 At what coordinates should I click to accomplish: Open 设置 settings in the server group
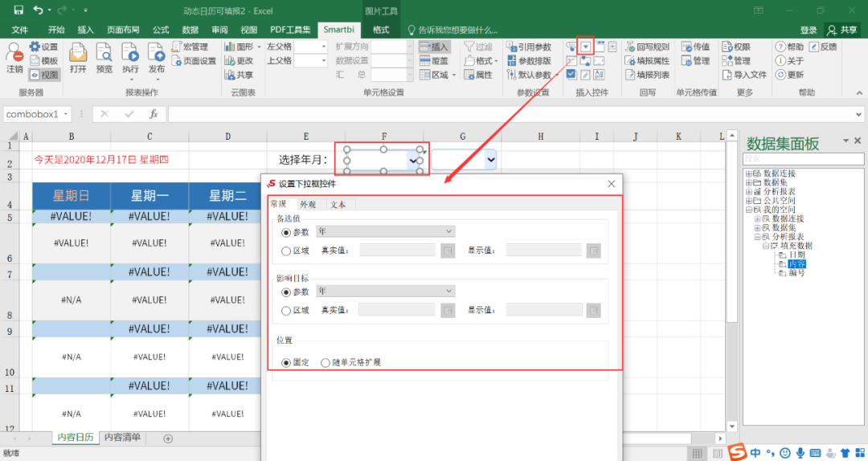43,47
